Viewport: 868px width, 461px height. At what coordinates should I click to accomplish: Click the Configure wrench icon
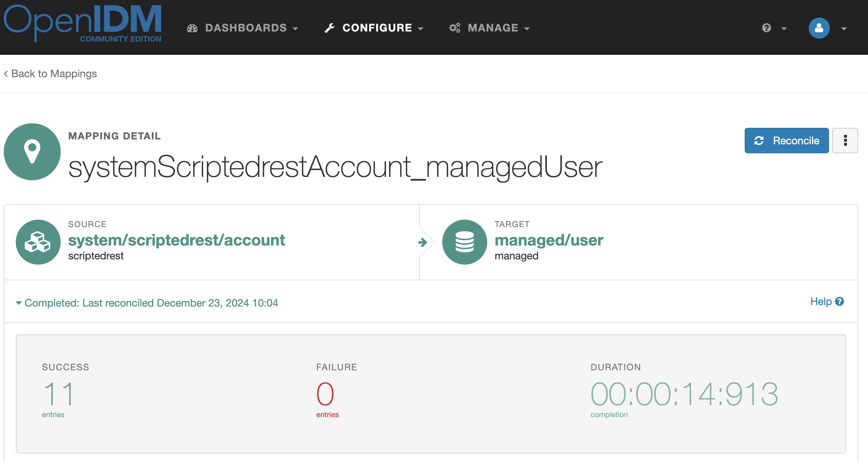(x=329, y=28)
